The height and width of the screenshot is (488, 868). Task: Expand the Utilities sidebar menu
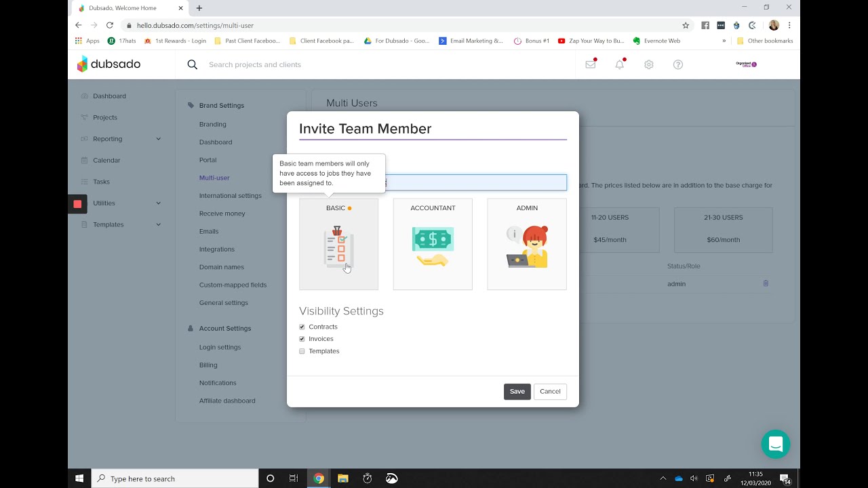click(x=121, y=203)
